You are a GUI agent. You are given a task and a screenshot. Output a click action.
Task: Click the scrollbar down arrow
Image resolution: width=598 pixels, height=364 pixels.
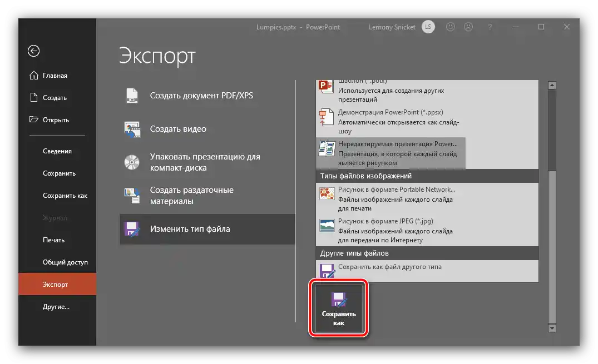coord(552,328)
